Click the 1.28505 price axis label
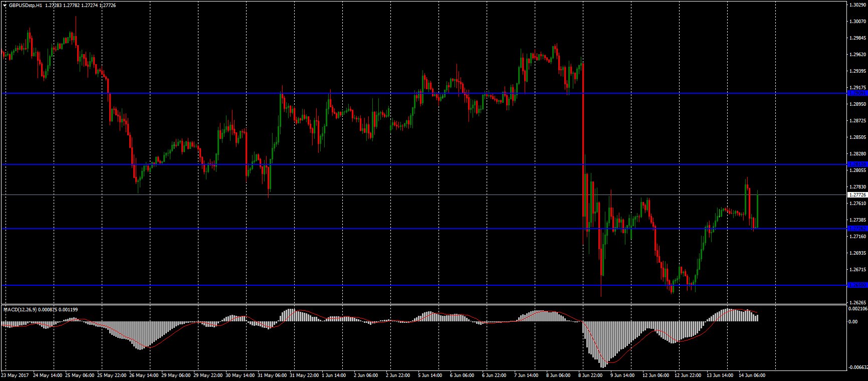 pyautogui.click(x=858, y=137)
